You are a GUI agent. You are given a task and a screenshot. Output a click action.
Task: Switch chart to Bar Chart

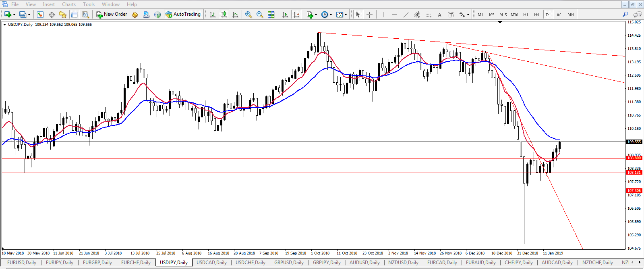(x=213, y=15)
